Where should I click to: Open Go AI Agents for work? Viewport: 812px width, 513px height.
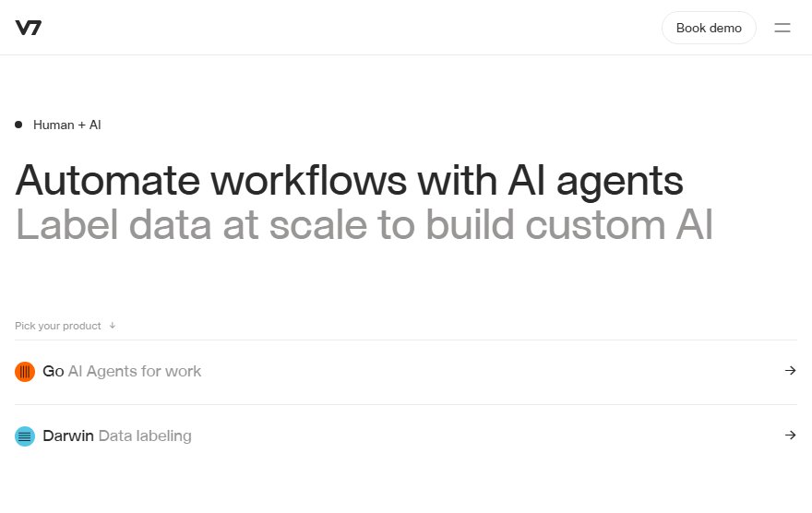click(405, 372)
